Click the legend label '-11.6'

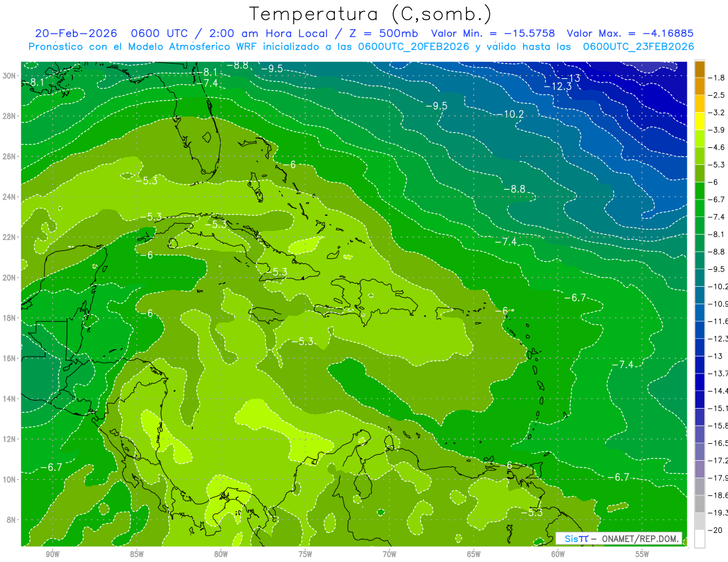click(x=718, y=321)
